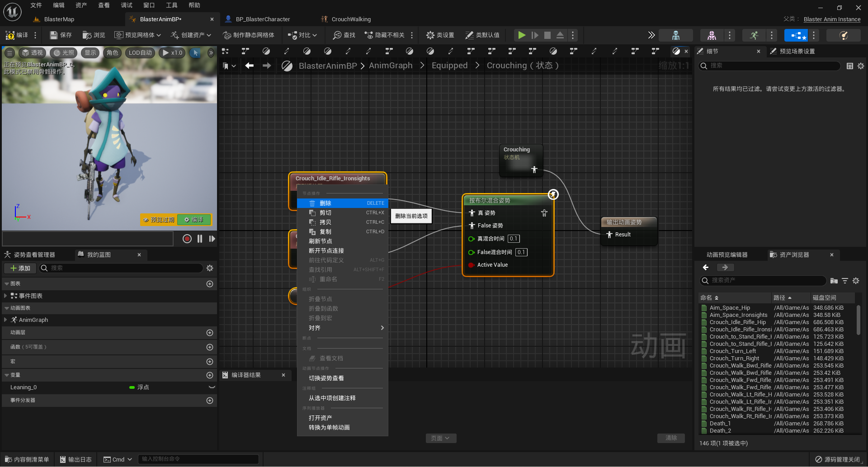The image size is (868, 467).
Task: Open the Find tool in toolbar
Action: click(344, 35)
